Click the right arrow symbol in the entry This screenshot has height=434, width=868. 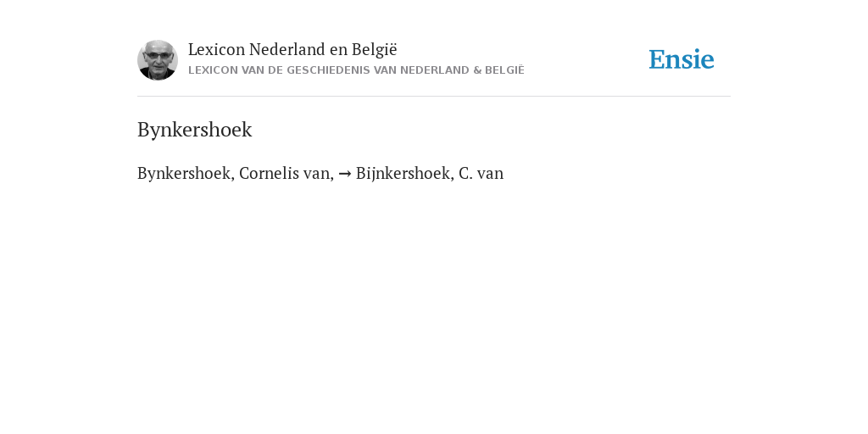point(344,174)
